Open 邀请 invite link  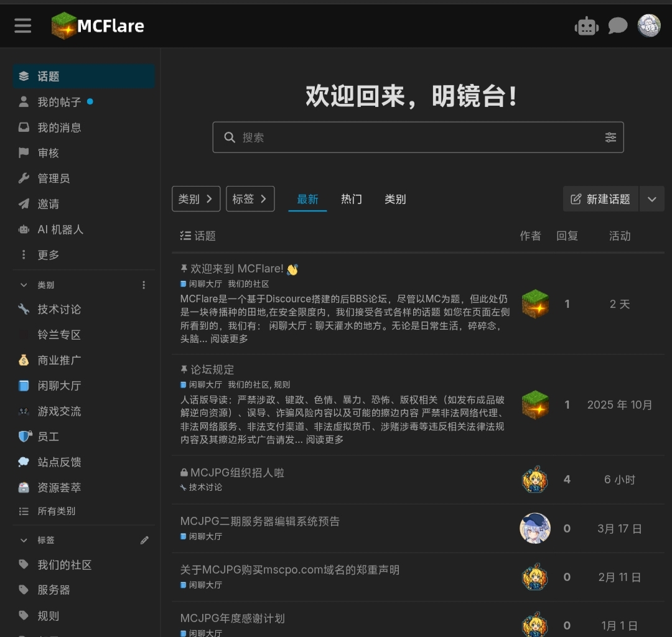click(83, 204)
